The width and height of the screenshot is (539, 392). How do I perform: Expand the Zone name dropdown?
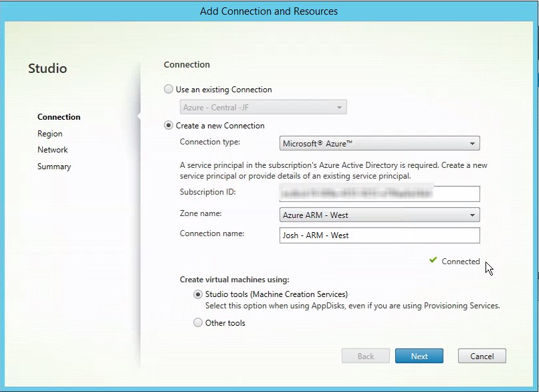click(x=379, y=215)
